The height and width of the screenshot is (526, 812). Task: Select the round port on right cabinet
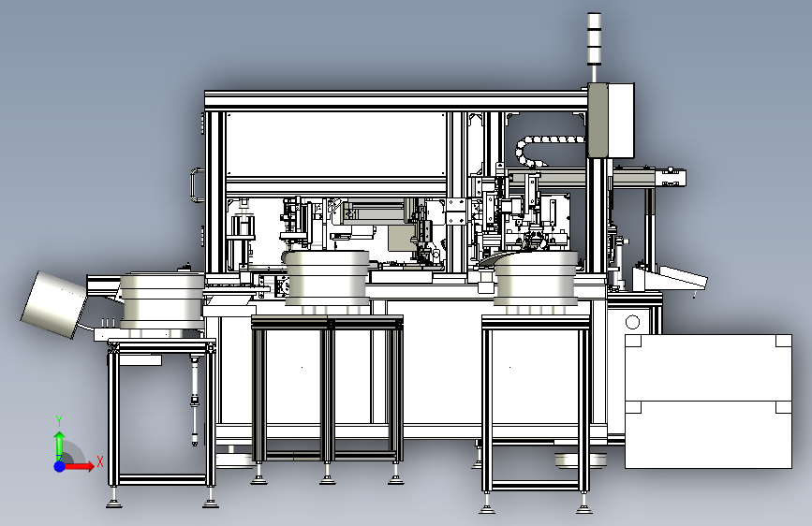click(x=632, y=322)
